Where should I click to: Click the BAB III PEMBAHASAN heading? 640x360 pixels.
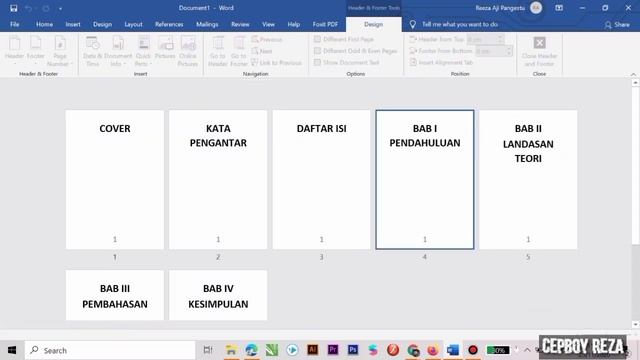(x=115, y=296)
